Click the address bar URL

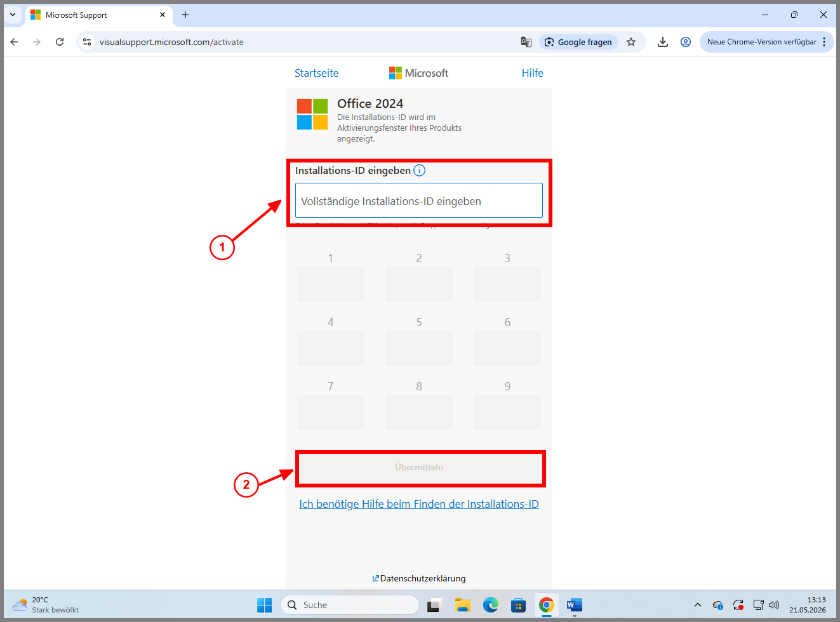tap(171, 42)
